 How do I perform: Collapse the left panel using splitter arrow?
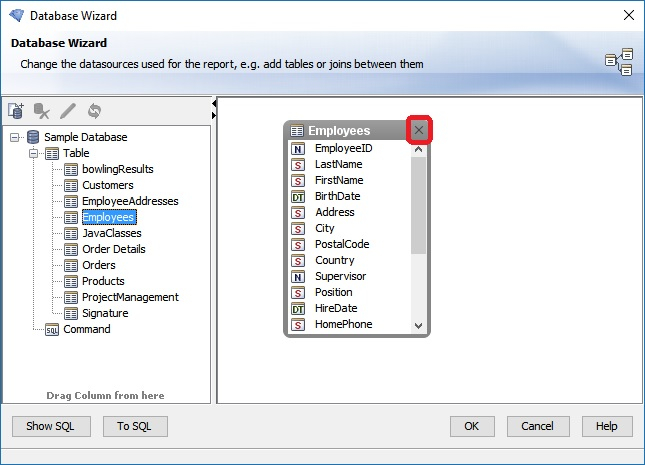pos(214,103)
